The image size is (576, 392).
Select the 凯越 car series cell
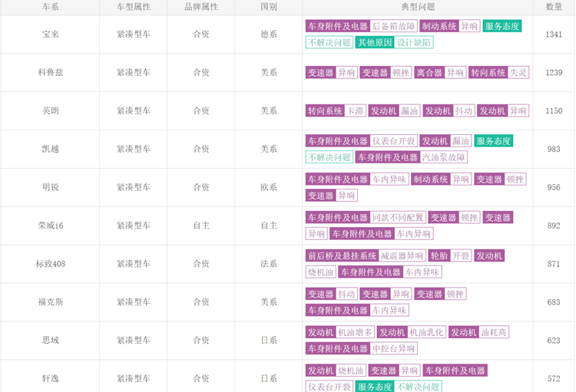pos(51,149)
